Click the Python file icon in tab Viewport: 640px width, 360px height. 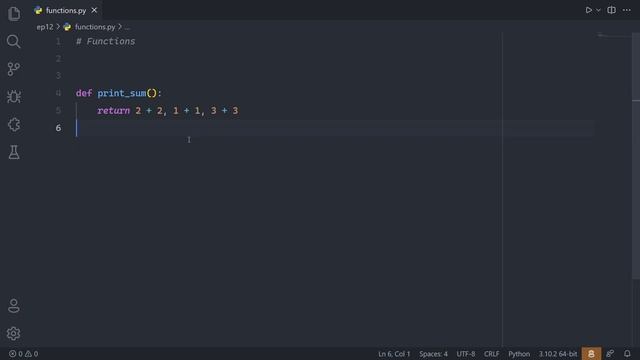tap(38, 10)
